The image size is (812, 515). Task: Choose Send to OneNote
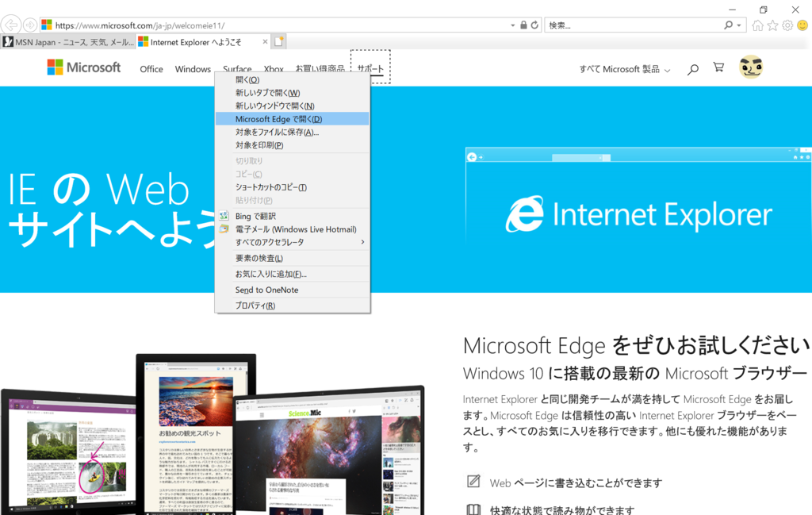pyautogui.click(x=293, y=290)
